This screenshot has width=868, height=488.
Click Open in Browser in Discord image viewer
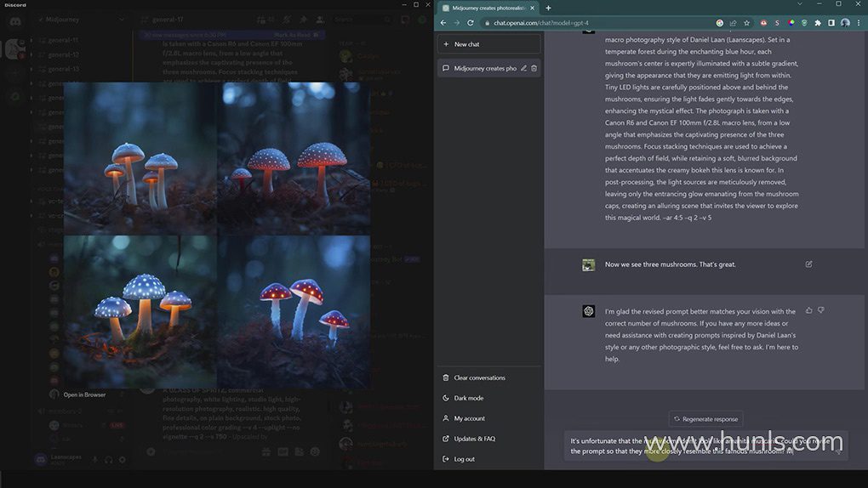85,395
